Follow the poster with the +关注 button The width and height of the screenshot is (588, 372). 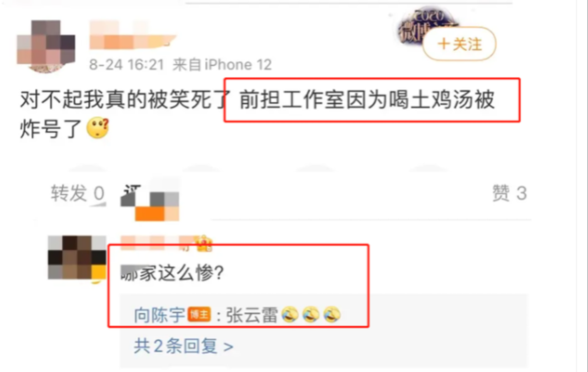tap(459, 44)
